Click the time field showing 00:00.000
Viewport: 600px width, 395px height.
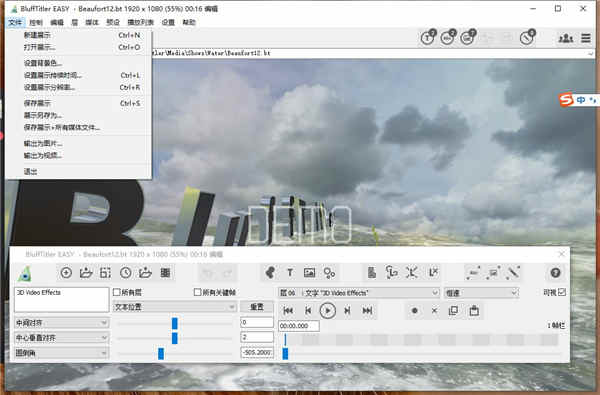pyautogui.click(x=299, y=326)
